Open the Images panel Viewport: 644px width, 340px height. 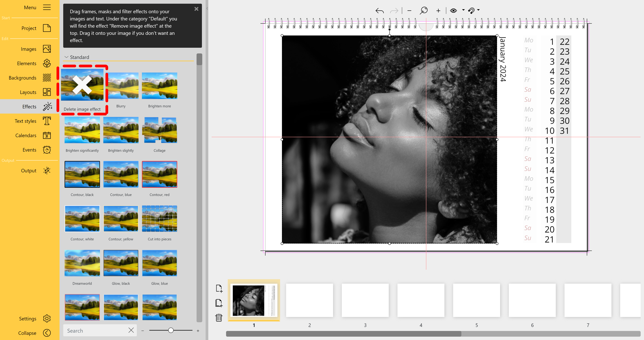pos(28,49)
